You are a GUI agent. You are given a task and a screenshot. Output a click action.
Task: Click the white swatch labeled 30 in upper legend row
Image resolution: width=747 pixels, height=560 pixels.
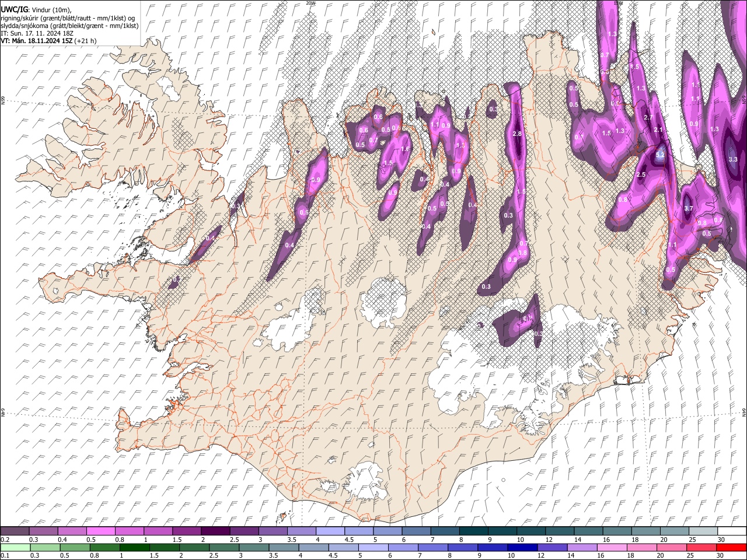[x=732, y=531]
